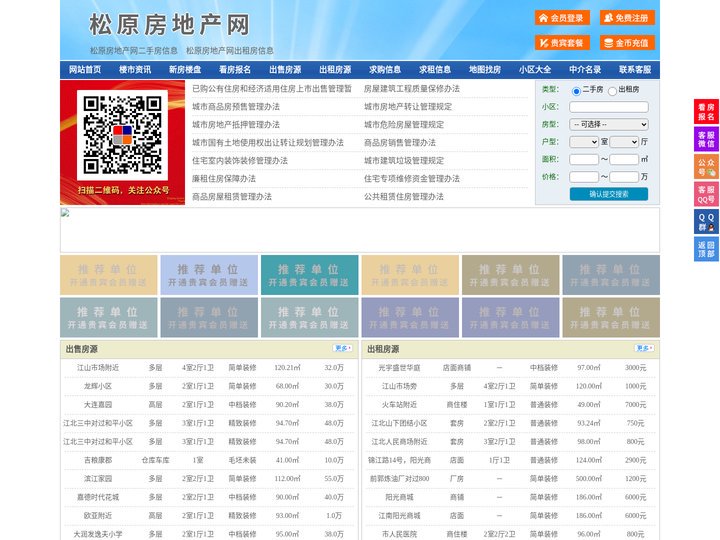Open the 吉粮康郡 sale listing

(98, 460)
